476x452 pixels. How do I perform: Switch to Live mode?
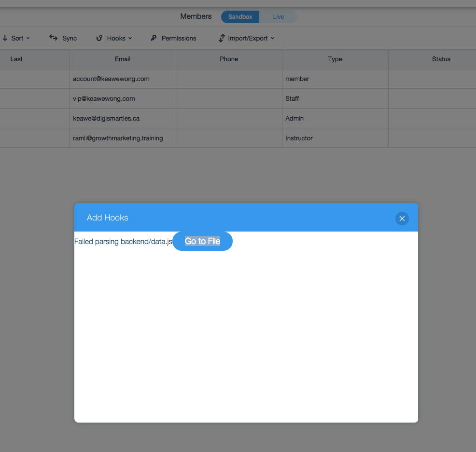click(279, 17)
